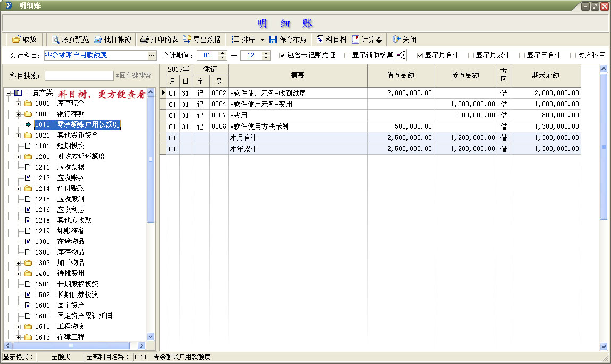Select tree item 1215 应收股利
Screen dimensions: 611x364
coord(60,199)
